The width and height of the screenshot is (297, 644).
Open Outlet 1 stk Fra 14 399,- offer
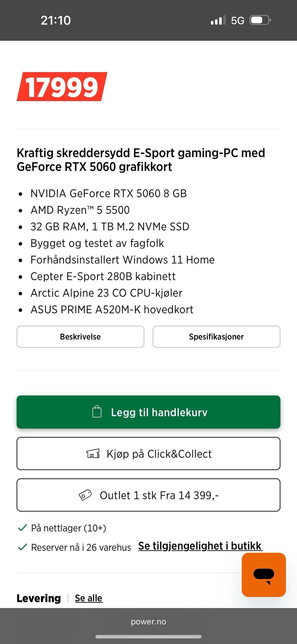(x=148, y=495)
